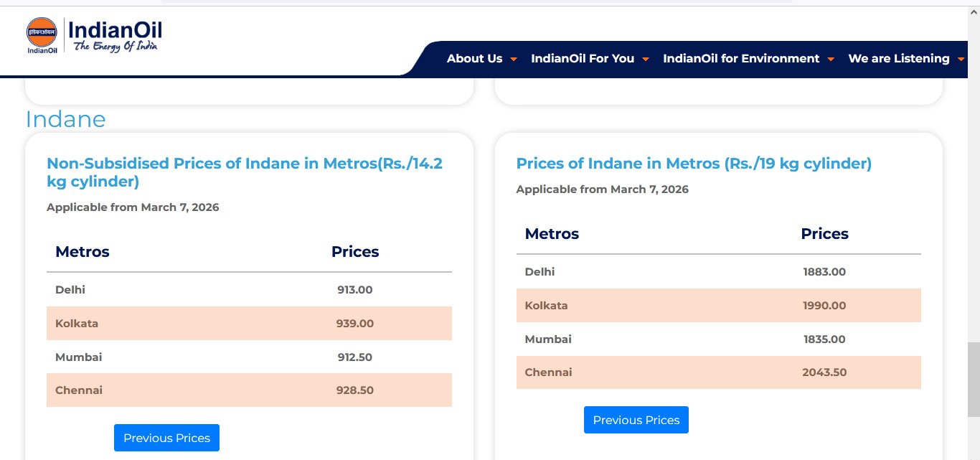Click Metros header in 19 kg table
The image size is (980, 460).
(552, 234)
